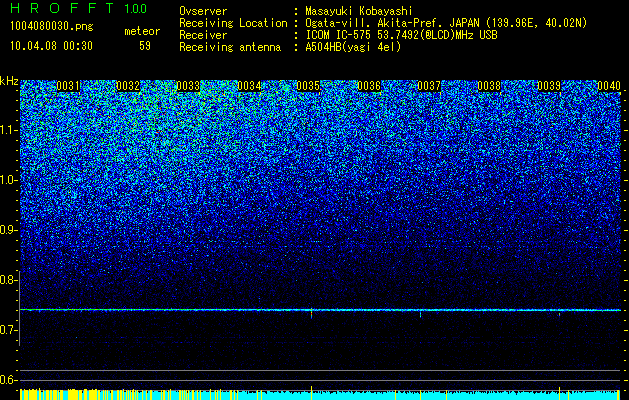Viewport: 629px width, 400px height.
Task: Click the 0035 time marker
Action: pyautogui.click(x=308, y=86)
